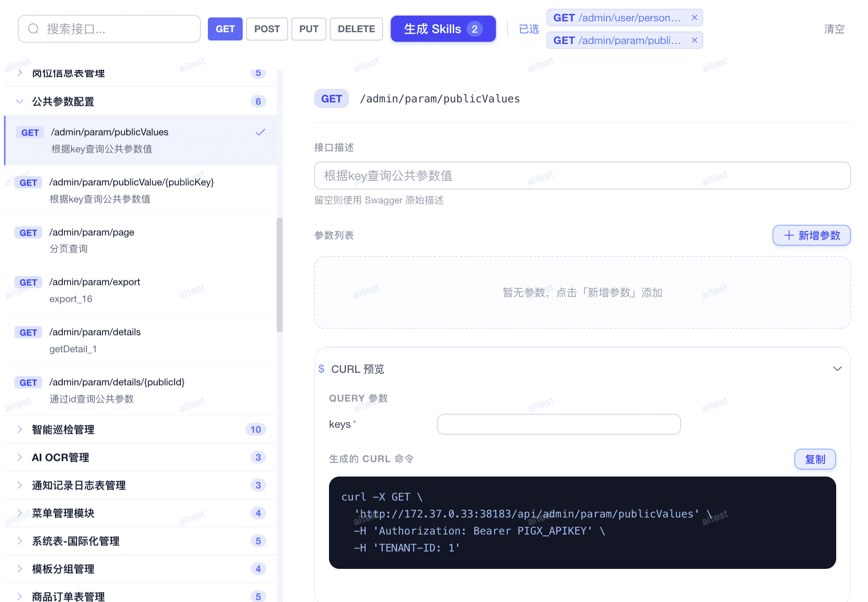Click the X to remove /admin/param/publi selection
This screenshot has width=868, height=602.
[695, 40]
